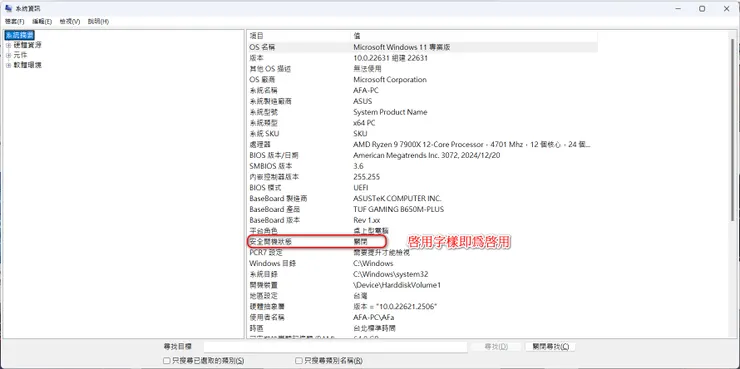Select the 版本 row label
740x369 pixels.
[257, 58]
